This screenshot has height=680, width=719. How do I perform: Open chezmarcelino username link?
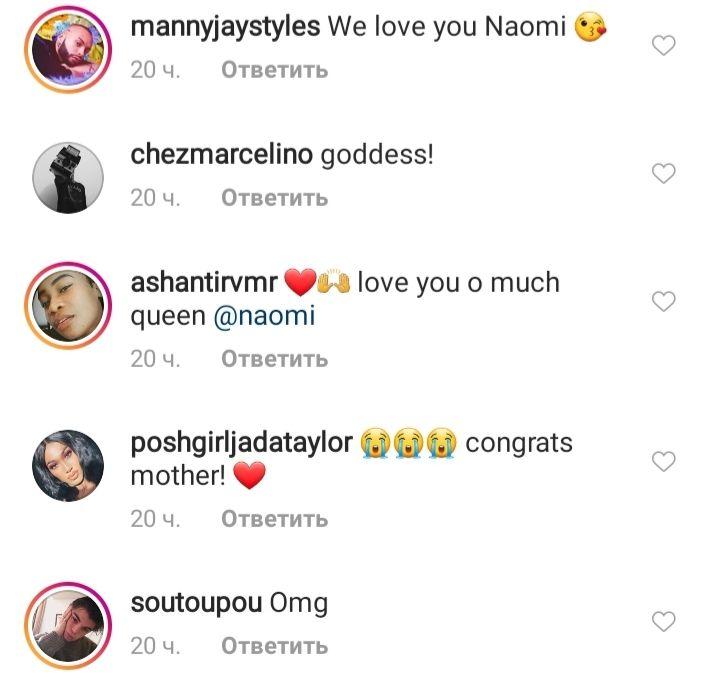222,156
